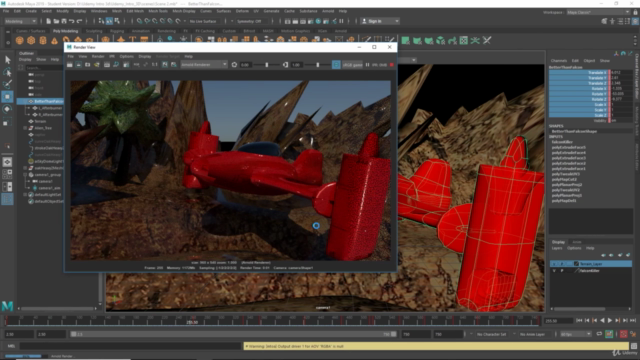This screenshot has height=360, width=640.
Task: Create a polygon cylinder from shelf
Action: point(43,40)
